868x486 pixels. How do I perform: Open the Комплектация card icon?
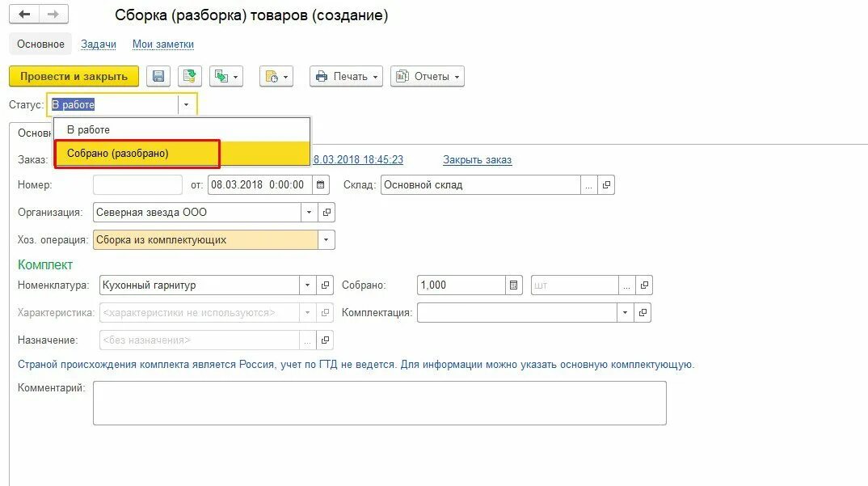[x=643, y=313]
